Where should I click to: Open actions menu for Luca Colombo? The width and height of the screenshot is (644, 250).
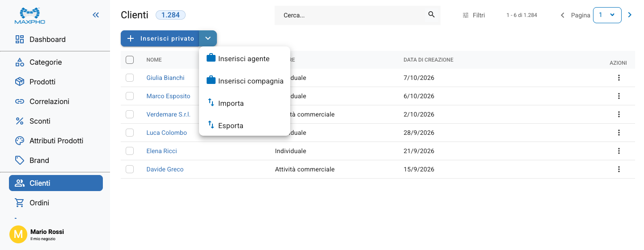click(x=619, y=133)
